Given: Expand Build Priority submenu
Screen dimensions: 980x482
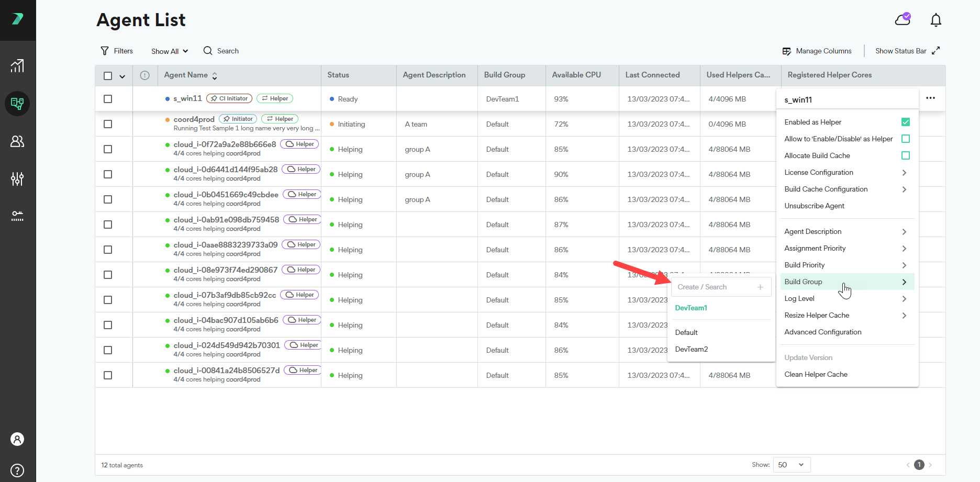Looking at the screenshot, I should (847, 265).
